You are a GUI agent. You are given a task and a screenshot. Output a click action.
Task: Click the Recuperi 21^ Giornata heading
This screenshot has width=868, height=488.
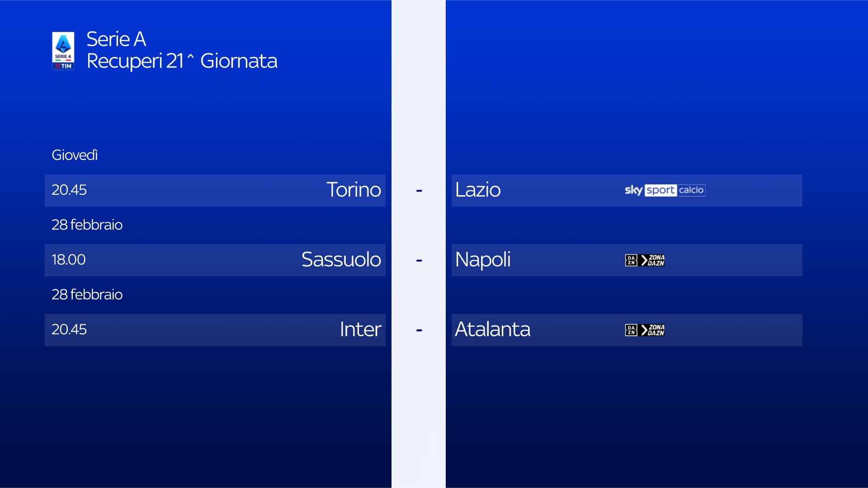pos(182,61)
